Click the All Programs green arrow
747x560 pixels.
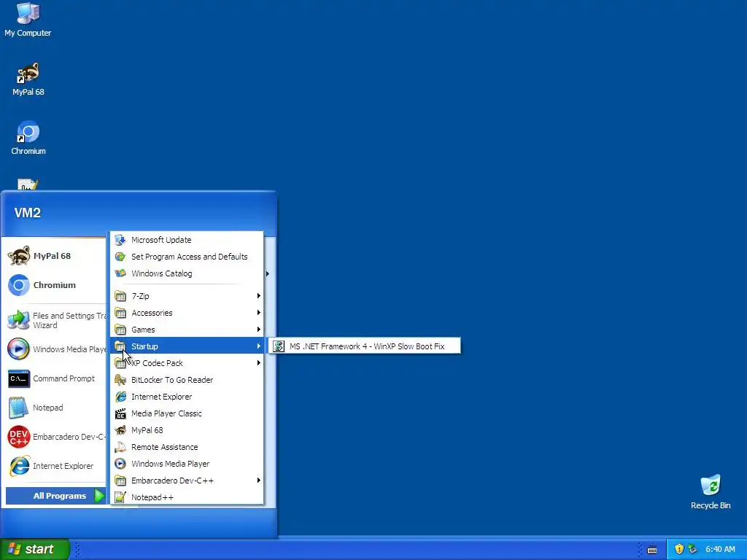click(x=98, y=496)
